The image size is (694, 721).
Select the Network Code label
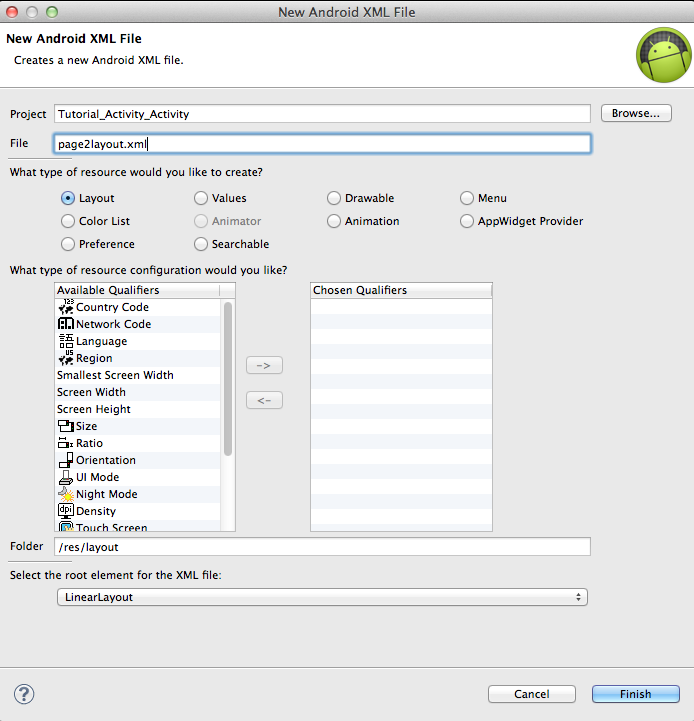point(114,324)
